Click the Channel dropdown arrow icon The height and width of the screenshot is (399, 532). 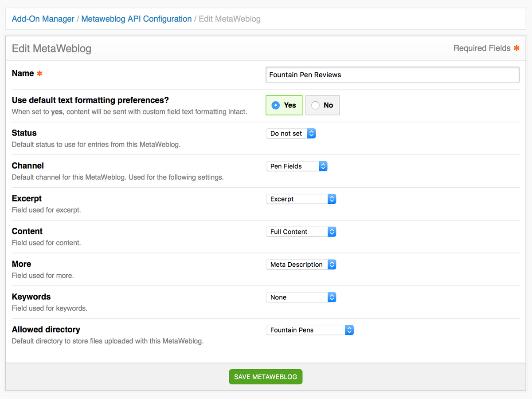click(323, 166)
